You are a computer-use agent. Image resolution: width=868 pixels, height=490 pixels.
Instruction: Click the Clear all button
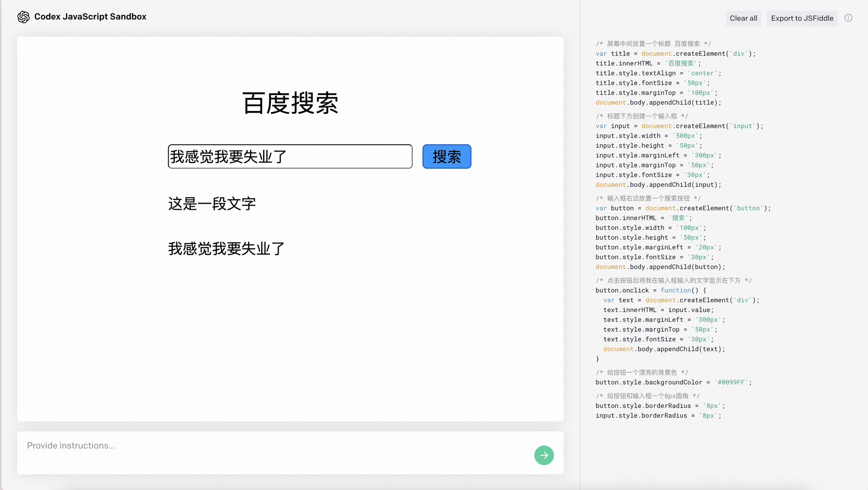[x=743, y=18]
